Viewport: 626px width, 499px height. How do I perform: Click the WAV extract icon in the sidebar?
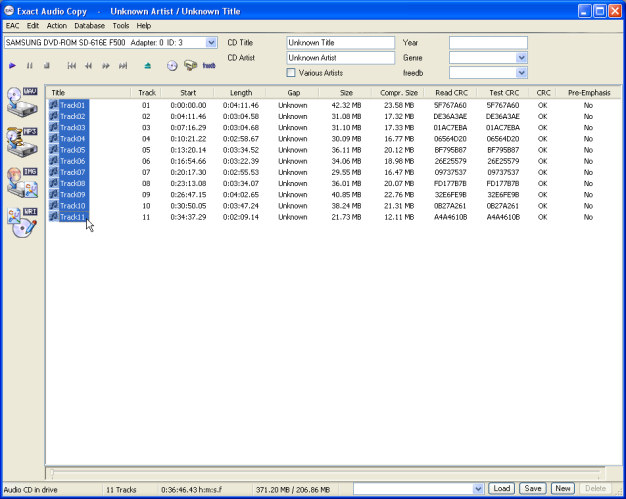[x=22, y=101]
